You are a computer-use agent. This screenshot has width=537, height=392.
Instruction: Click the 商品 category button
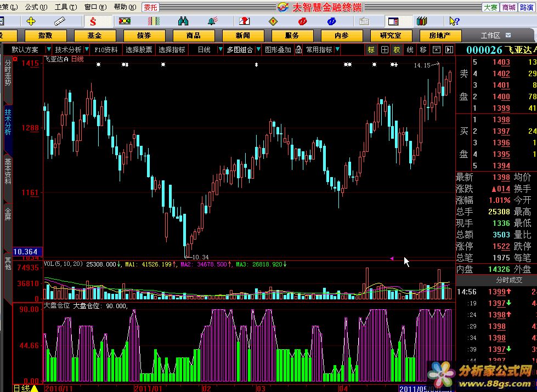point(194,35)
